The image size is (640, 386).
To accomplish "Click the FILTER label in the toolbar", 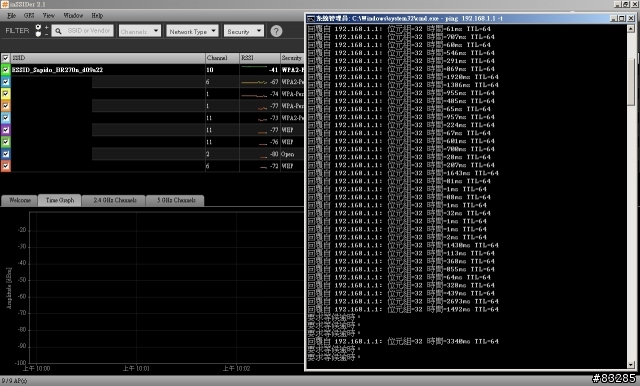I will (17, 31).
